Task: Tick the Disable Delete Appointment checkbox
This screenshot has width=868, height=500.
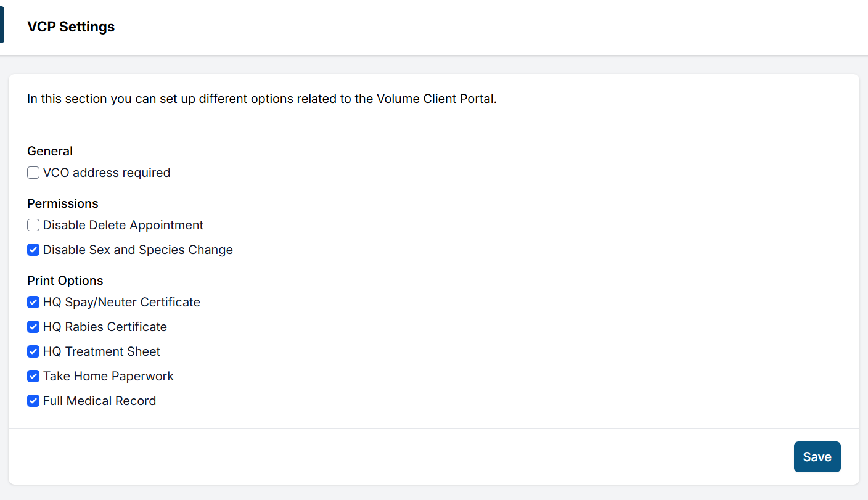Action: pos(33,226)
